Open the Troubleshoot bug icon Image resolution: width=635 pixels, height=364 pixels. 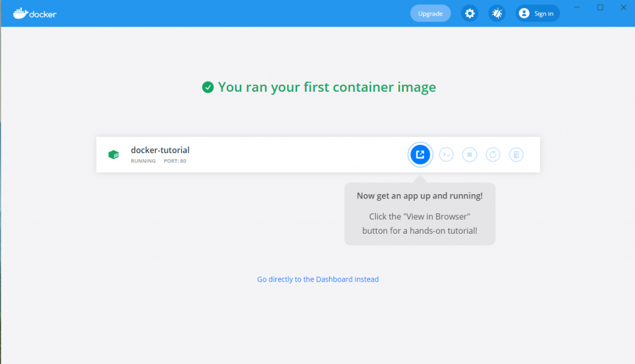click(497, 14)
